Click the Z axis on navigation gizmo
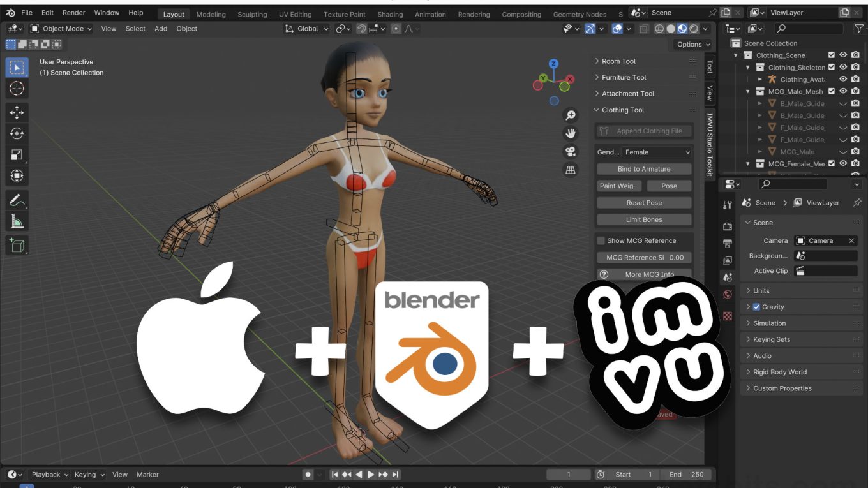Image resolution: width=868 pixels, height=488 pixels. 553,64
